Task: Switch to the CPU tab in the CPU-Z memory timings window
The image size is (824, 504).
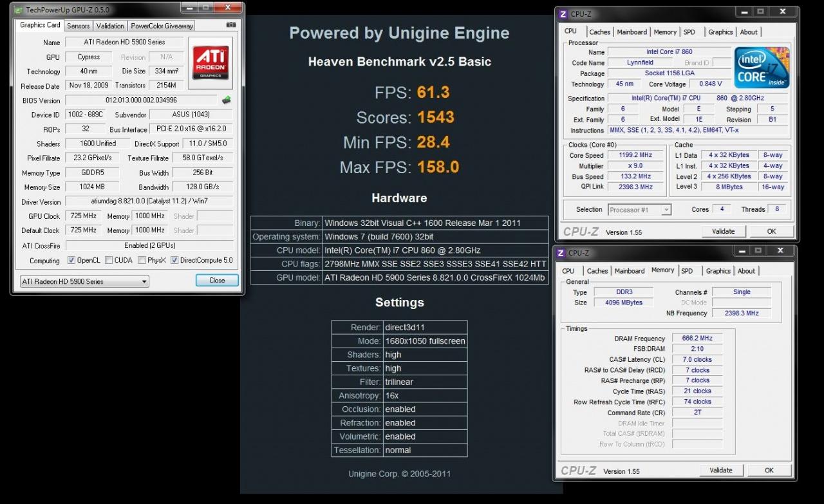Action: point(568,271)
